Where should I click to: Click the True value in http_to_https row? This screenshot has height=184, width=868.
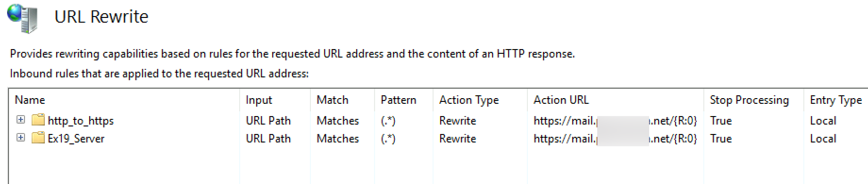point(721,121)
